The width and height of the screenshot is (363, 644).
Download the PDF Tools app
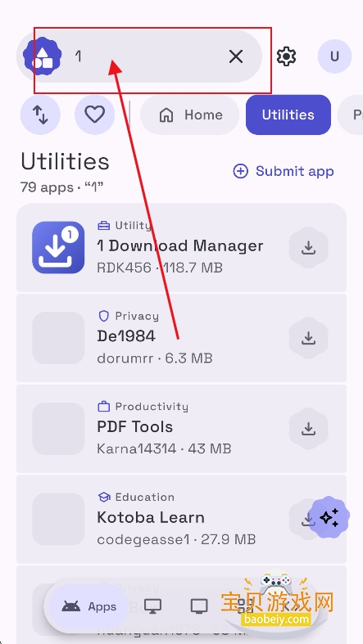308,428
